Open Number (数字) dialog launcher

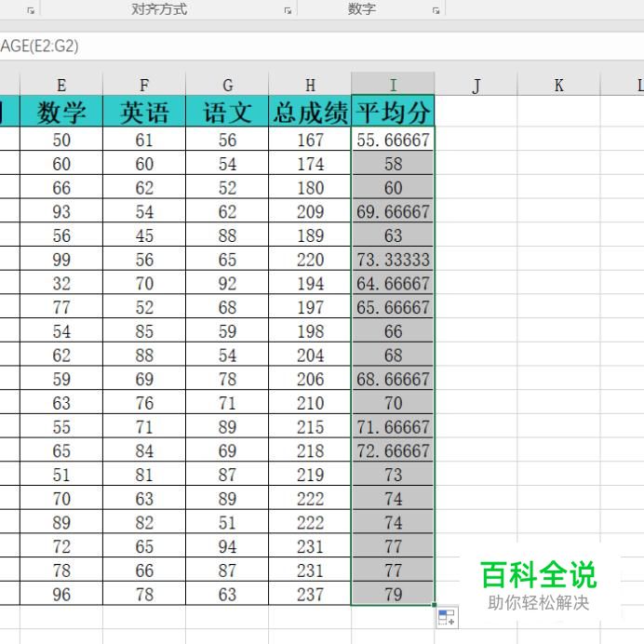coord(436,10)
